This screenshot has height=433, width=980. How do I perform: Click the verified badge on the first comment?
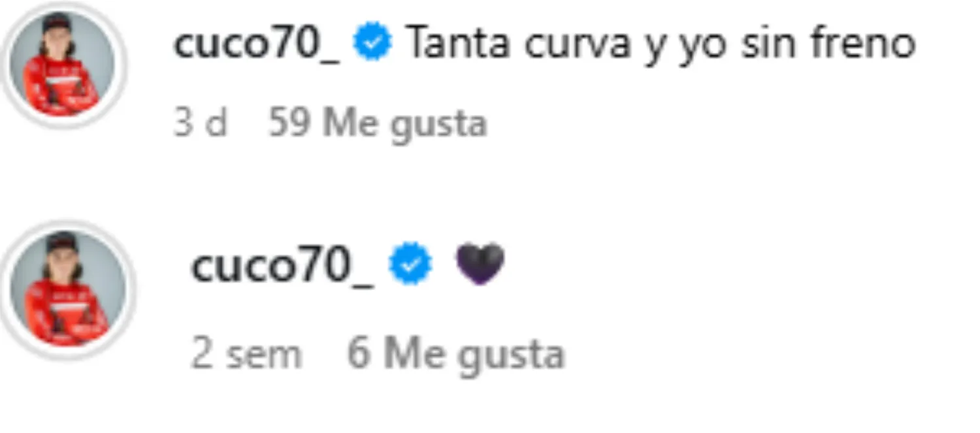(x=372, y=44)
